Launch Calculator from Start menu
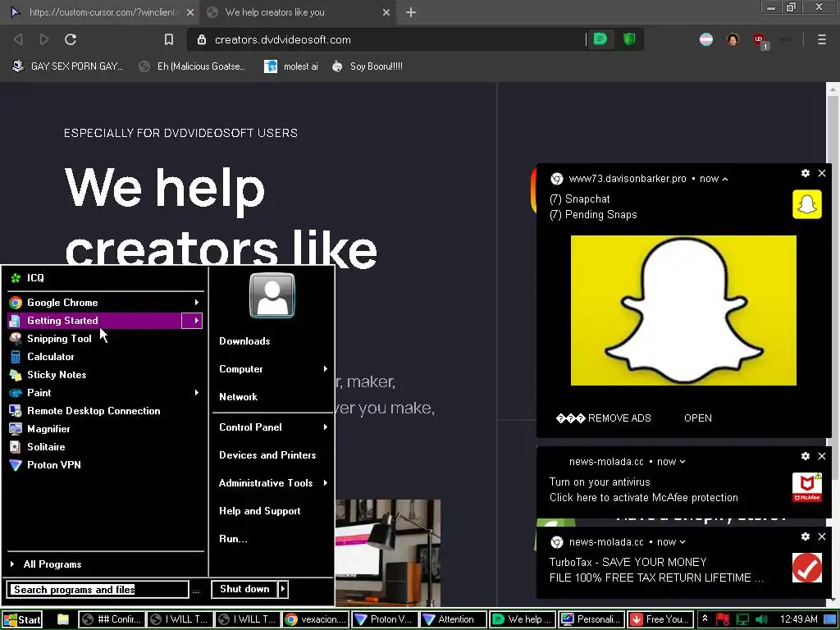The width and height of the screenshot is (840, 630). 105,356
